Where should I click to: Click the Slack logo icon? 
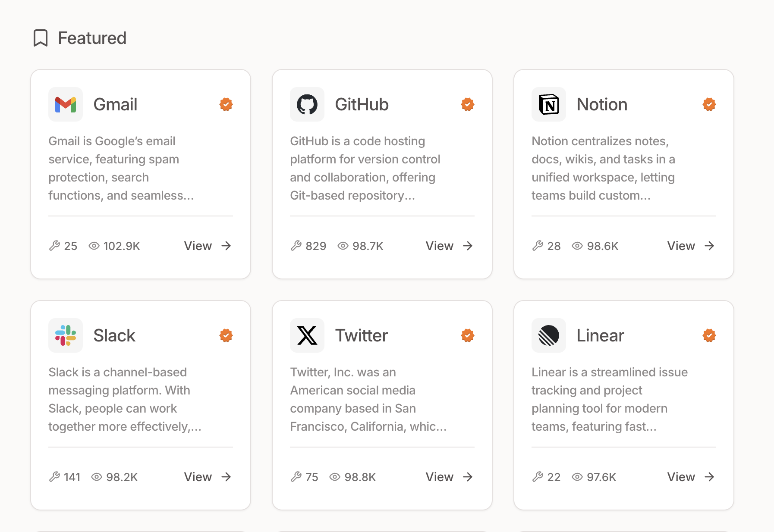coord(66,335)
